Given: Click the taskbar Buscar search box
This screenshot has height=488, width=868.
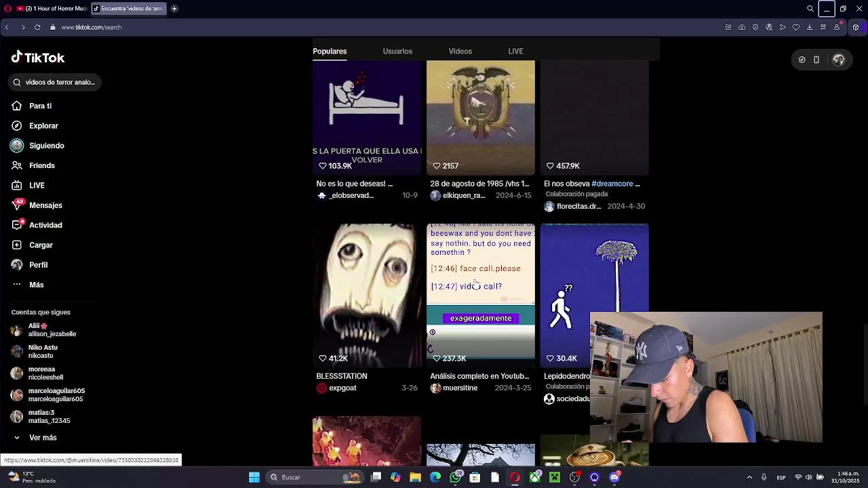Looking at the screenshot, I should (316, 477).
